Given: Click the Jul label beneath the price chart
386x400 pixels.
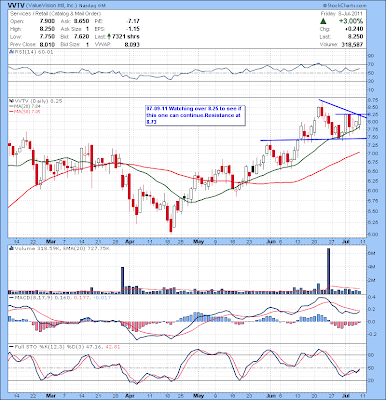Looking at the screenshot, I should tap(347, 241).
